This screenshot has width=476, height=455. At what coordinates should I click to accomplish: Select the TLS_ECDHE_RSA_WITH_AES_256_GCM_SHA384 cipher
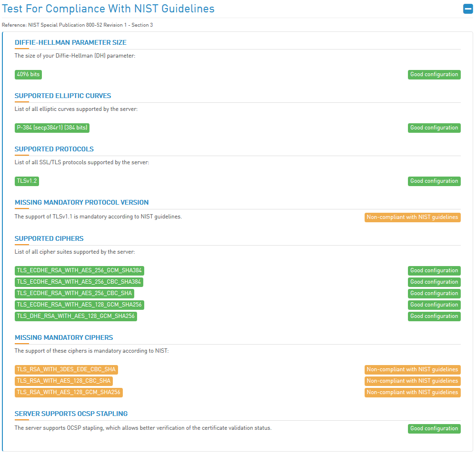[79, 270]
